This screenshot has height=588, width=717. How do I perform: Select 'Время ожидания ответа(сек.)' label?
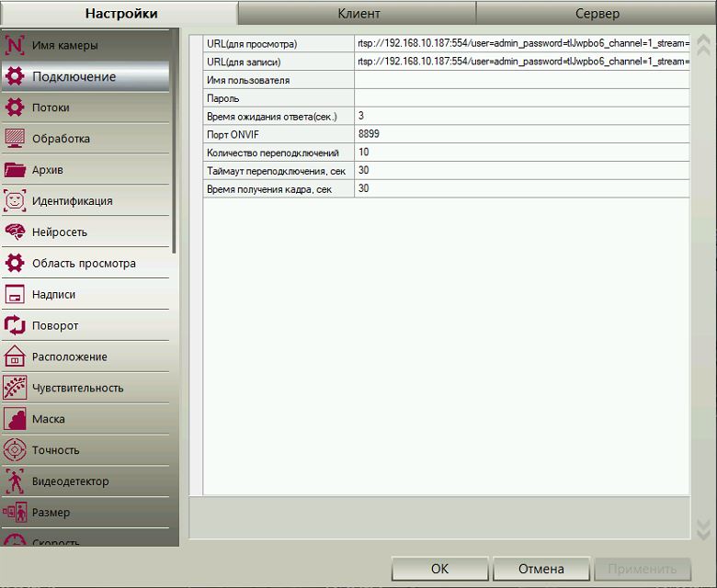tap(271, 117)
